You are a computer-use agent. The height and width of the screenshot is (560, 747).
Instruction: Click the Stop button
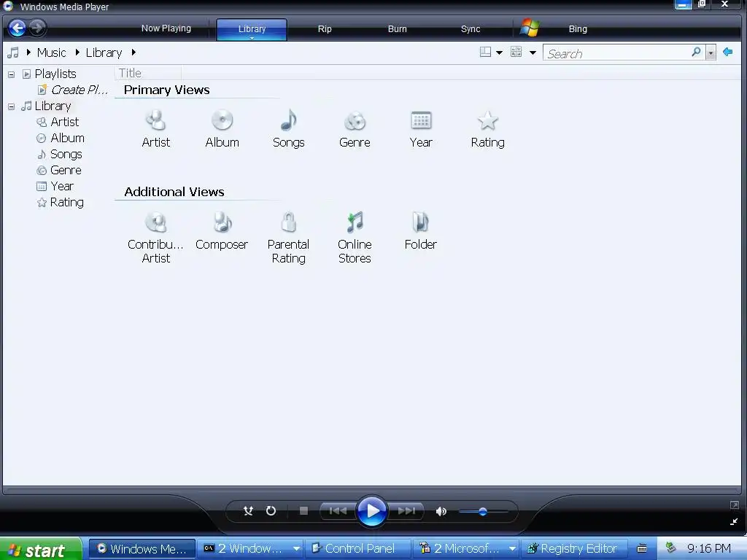[x=303, y=511]
